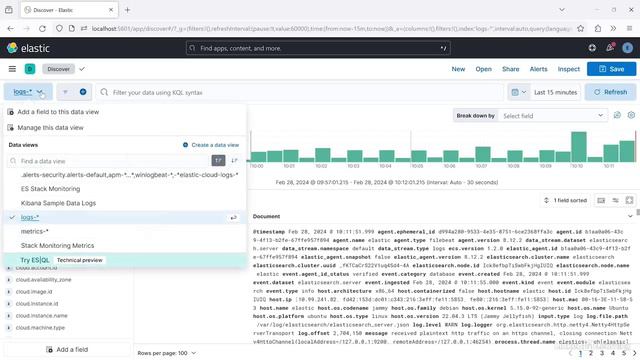Click the add filter plus icon

pos(83,92)
